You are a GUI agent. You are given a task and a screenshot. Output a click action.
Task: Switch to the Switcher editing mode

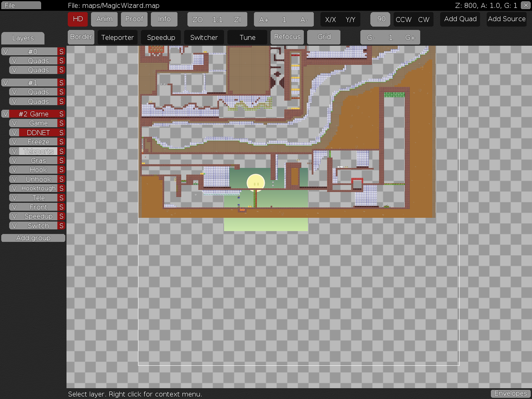pos(204,37)
